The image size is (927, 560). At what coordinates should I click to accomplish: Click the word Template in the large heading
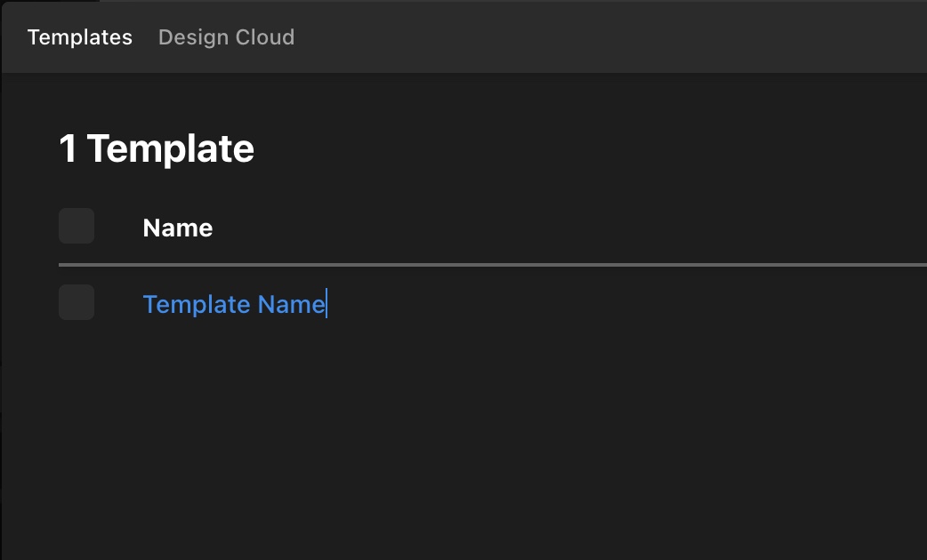point(171,148)
